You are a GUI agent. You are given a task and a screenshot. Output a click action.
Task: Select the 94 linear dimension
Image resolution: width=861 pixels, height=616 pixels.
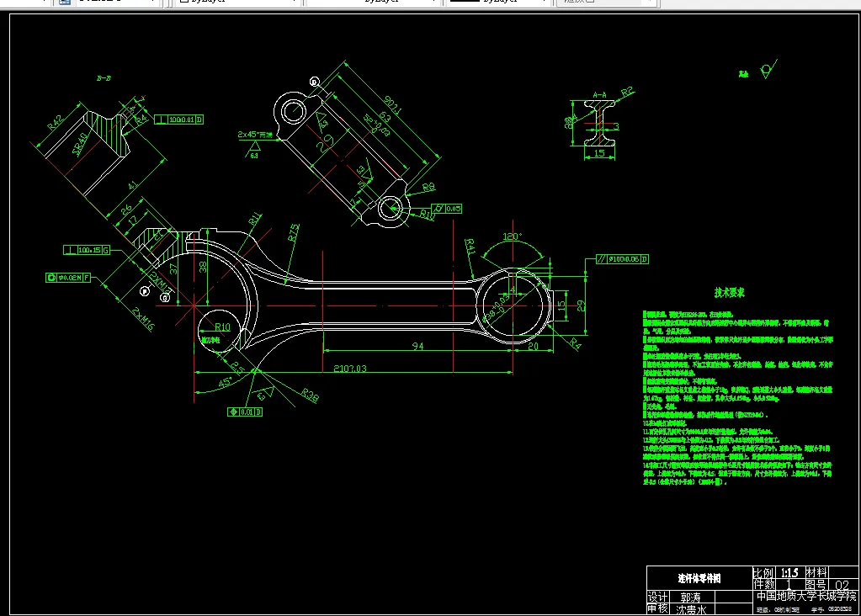tap(417, 346)
